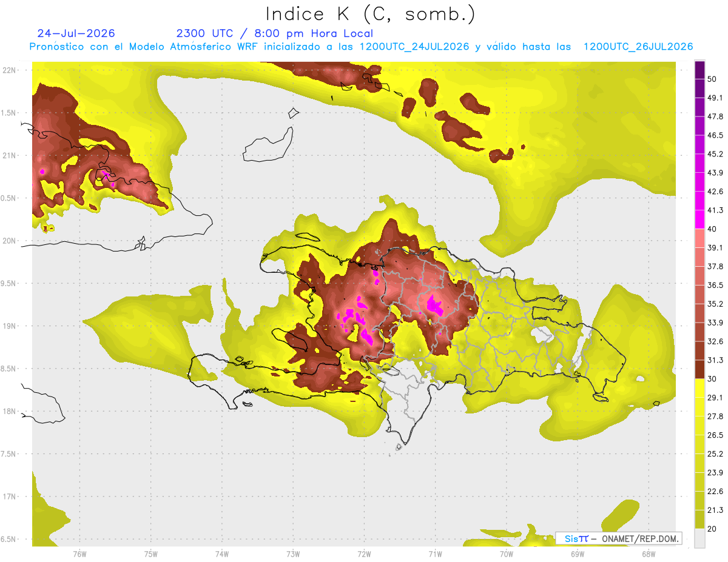Screen dimensions: 728x562
Task: Pick the dark brown swatch between 30 and 31.3
Action: pos(699,369)
